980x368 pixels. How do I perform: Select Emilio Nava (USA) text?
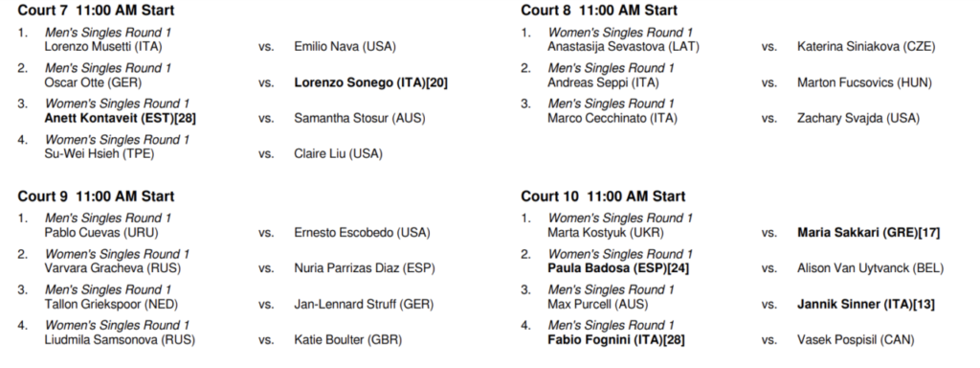point(345,46)
